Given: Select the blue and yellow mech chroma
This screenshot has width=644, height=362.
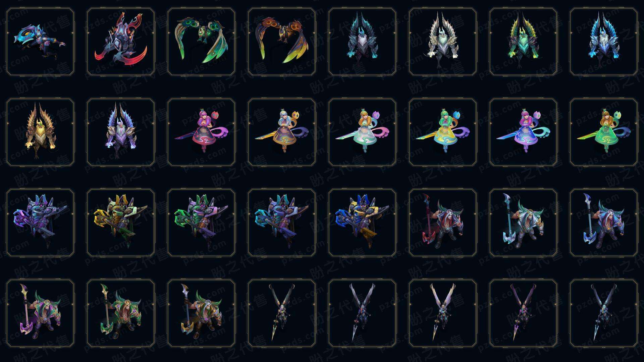Looking at the screenshot, I should (x=362, y=223).
